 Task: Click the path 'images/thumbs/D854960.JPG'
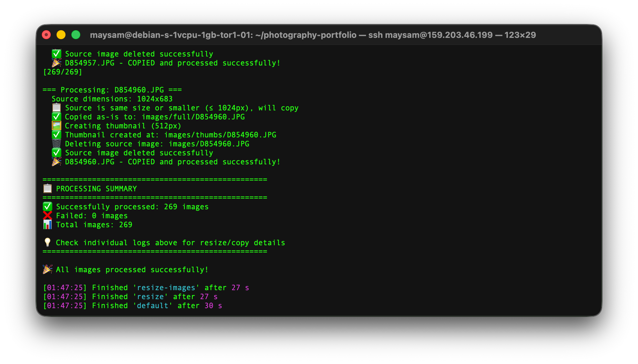[x=220, y=135]
